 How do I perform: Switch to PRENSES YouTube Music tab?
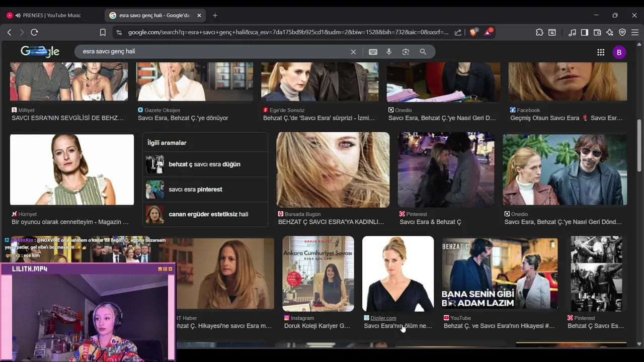click(x=52, y=15)
